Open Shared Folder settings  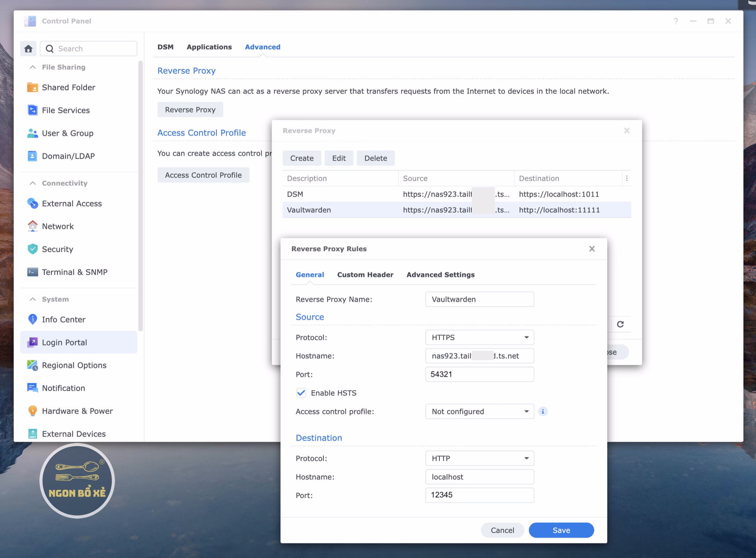[x=79, y=87]
